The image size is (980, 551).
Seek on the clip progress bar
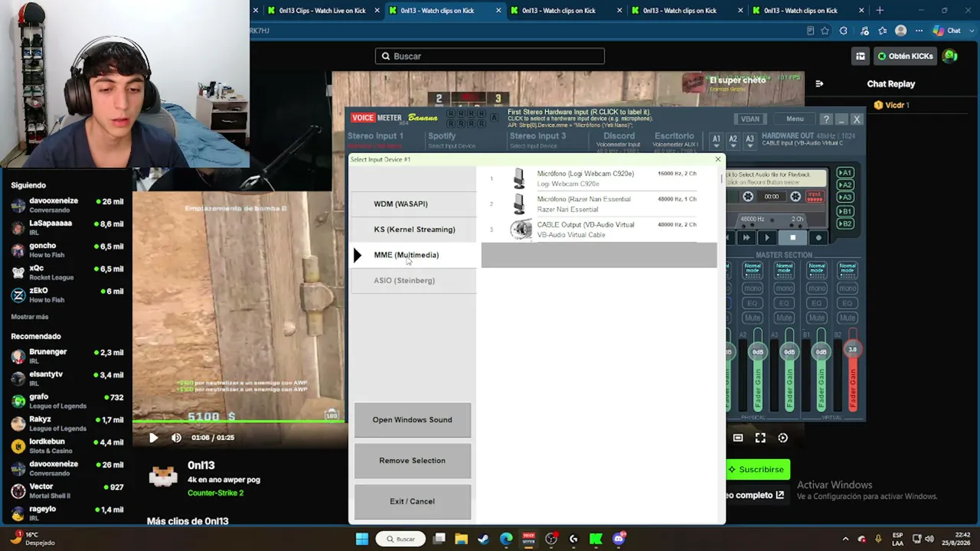pyautogui.click(x=238, y=422)
